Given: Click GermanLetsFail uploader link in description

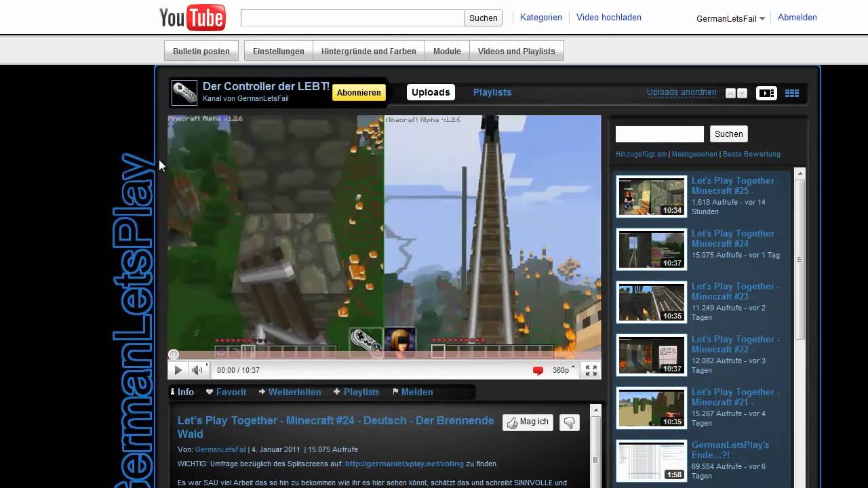Looking at the screenshot, I should (221, 449).
